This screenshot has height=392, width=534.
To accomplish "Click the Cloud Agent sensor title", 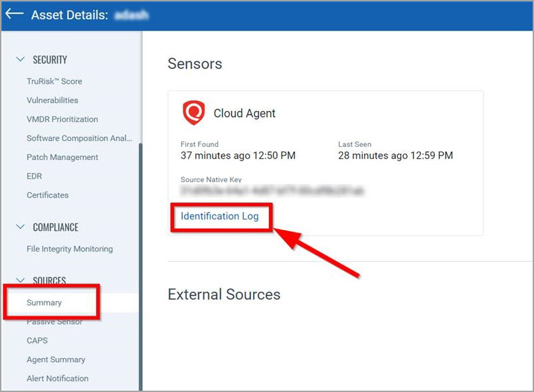I will 244,113.
